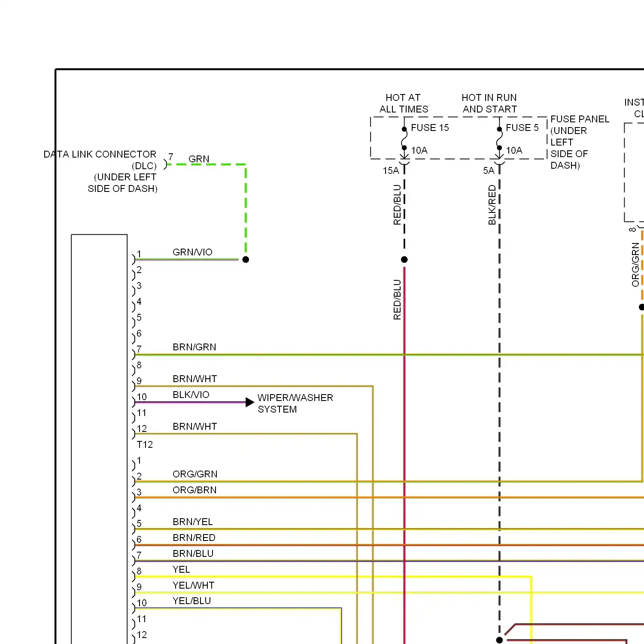Click the "10A" rating beside FUSE 5

coord(514,150)
